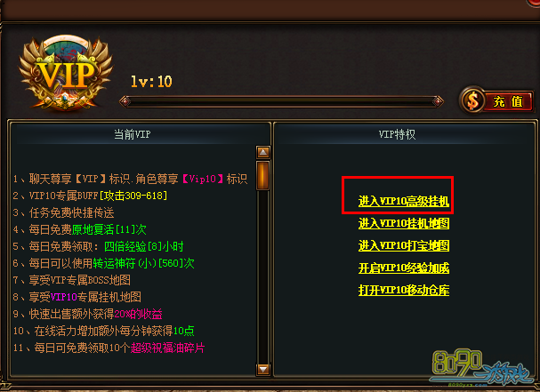540x392 pixels.
Task: Click the dollar coin recharge icon
Action: [x=472, y=100]
